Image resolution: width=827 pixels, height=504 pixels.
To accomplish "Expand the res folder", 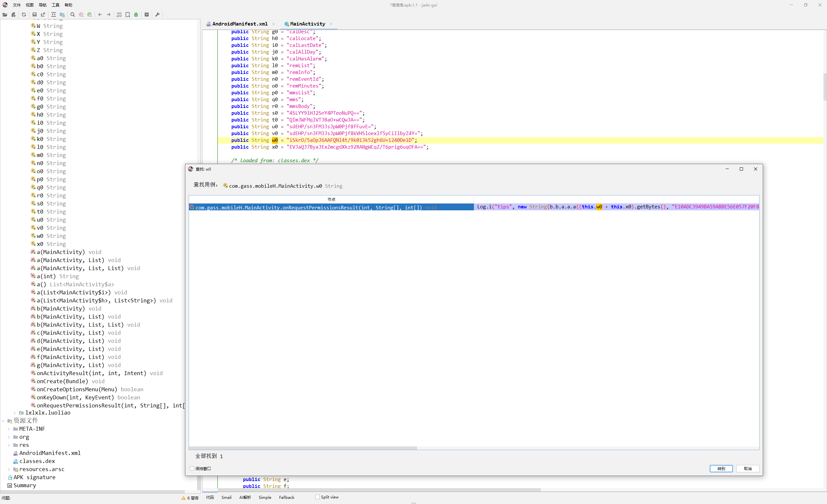I will (9, 445).
